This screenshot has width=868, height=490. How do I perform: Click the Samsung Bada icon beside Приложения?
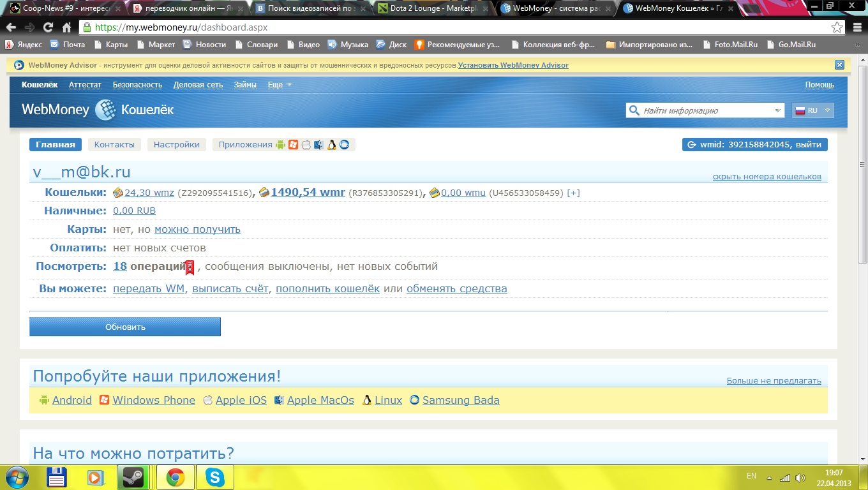click(344, 145)
